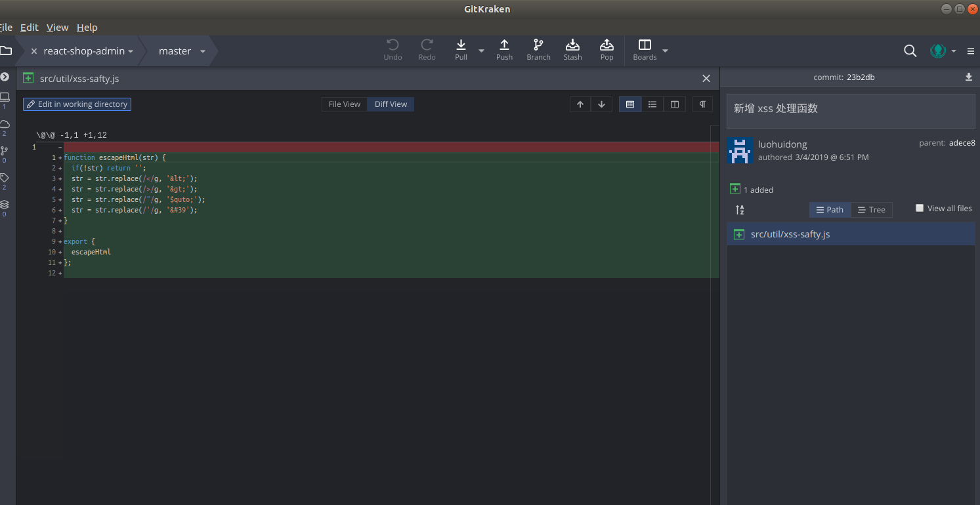Click the download patch icon beside commit

click(969, 77)
